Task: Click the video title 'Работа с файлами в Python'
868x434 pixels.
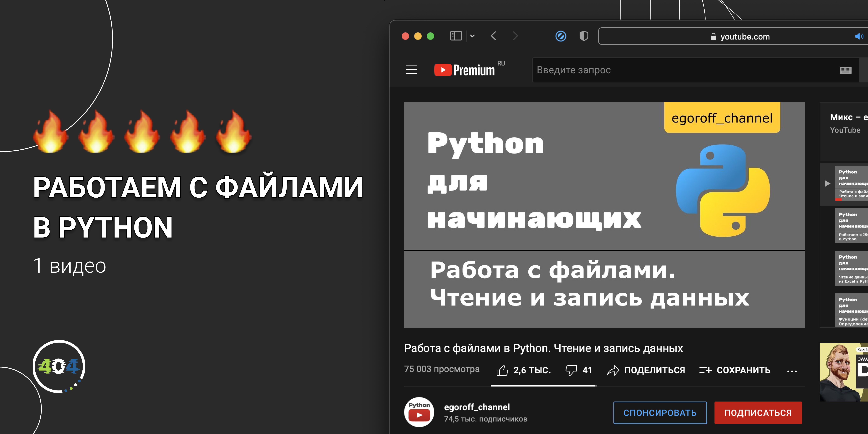Action: 544,348
